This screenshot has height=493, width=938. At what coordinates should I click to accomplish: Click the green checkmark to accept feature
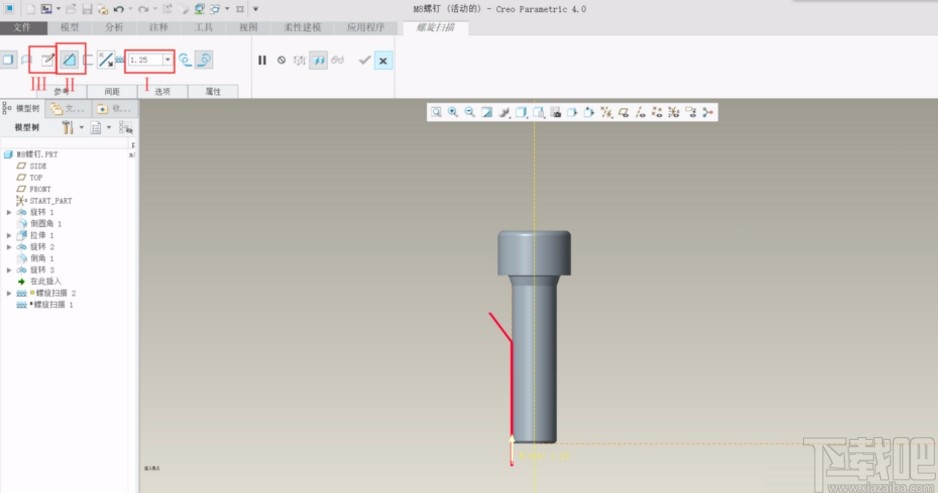point(364,60)
